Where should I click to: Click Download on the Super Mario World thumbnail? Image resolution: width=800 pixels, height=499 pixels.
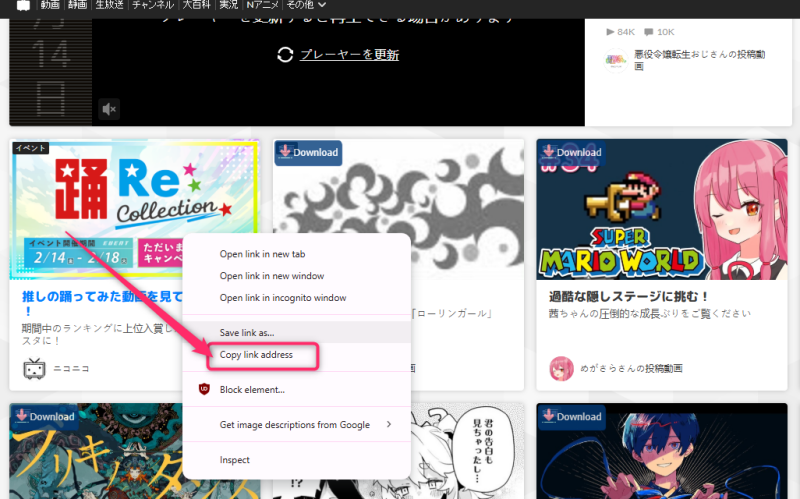point(572,153)
